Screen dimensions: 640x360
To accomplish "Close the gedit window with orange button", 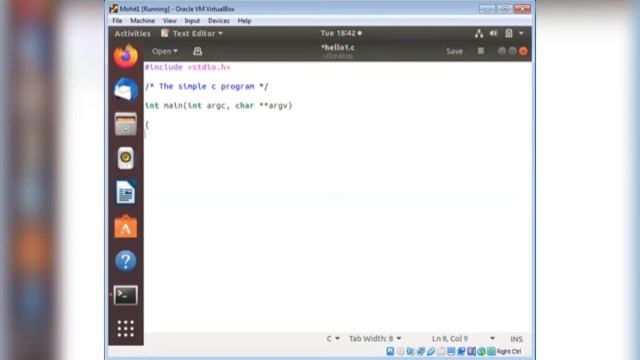I will [523, 51].
